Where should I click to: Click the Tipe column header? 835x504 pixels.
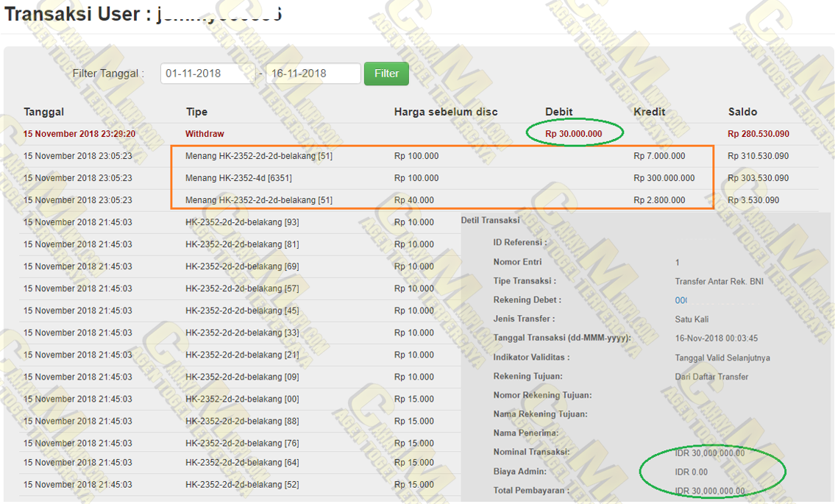pyautogui.click(x=196, y=112)
